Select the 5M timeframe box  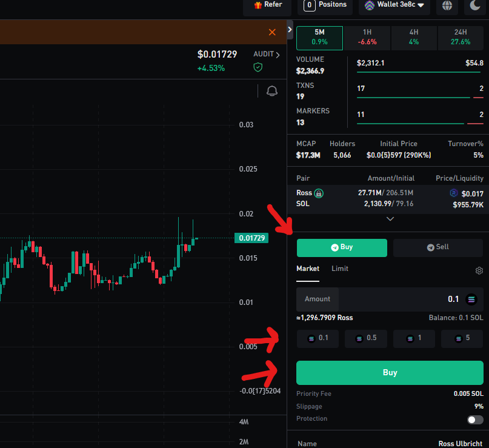319,37
